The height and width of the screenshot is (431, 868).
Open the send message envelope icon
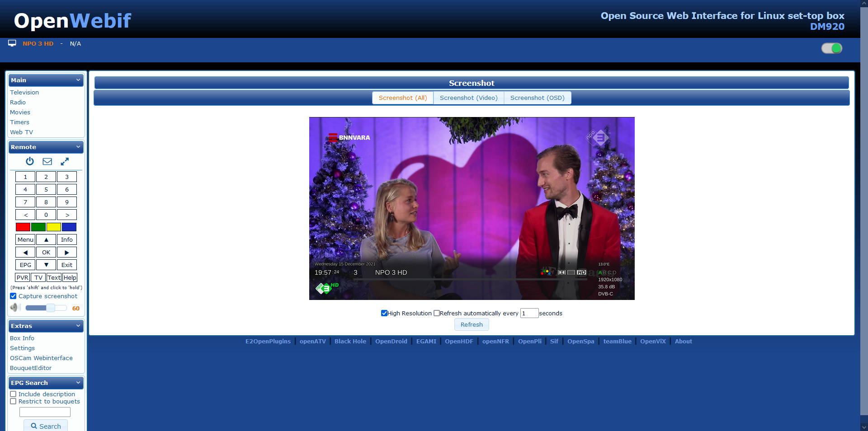[x=47, y=161]
